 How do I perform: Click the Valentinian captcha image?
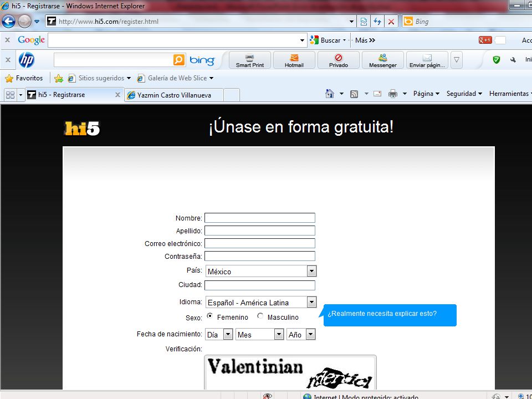[290, 372]
